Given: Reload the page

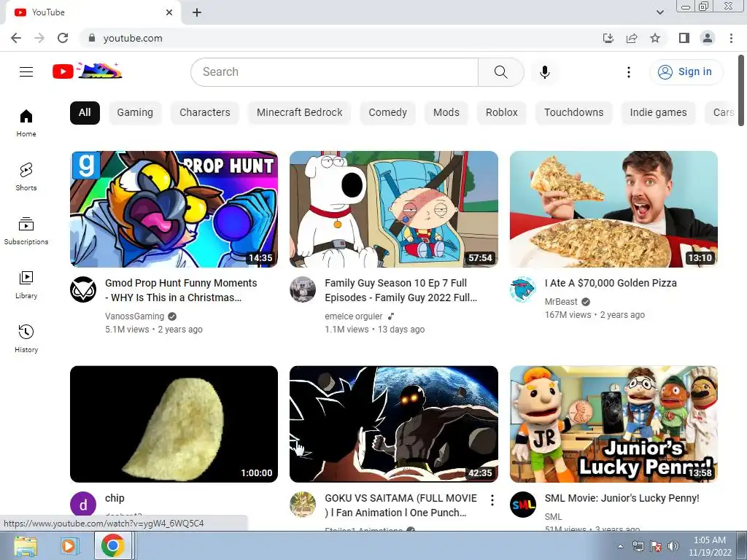Looking at the screenshot, I should click(x=63, y=38).
